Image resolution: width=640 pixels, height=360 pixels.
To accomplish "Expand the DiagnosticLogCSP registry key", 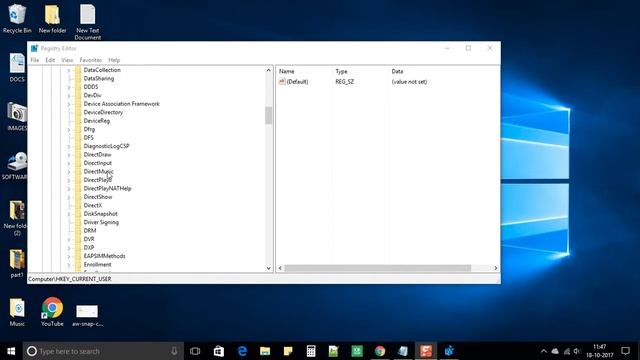I will tap(69, 146).
